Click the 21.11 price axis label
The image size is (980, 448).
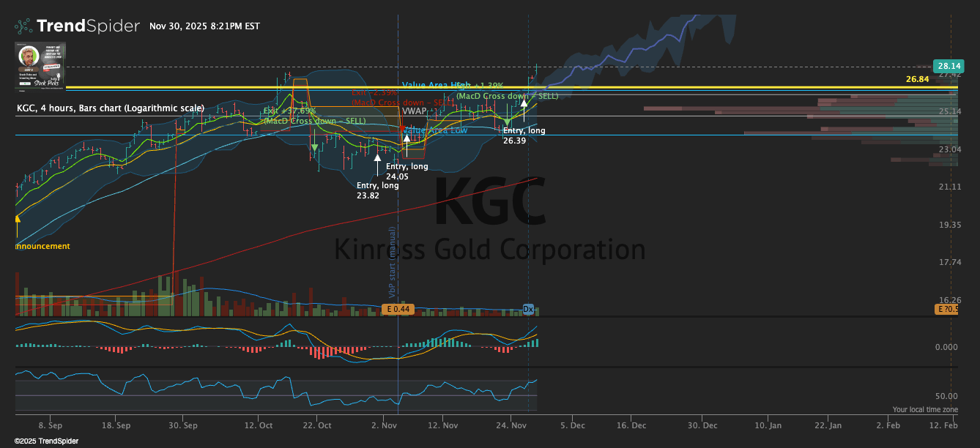coord(949,187)
